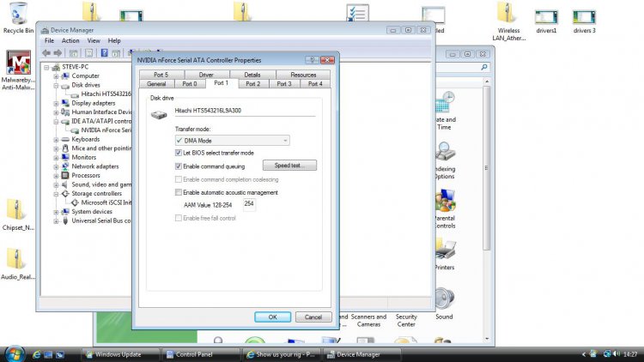
Task: Uncheck Enable command queuing
Action: click(179, 166)
